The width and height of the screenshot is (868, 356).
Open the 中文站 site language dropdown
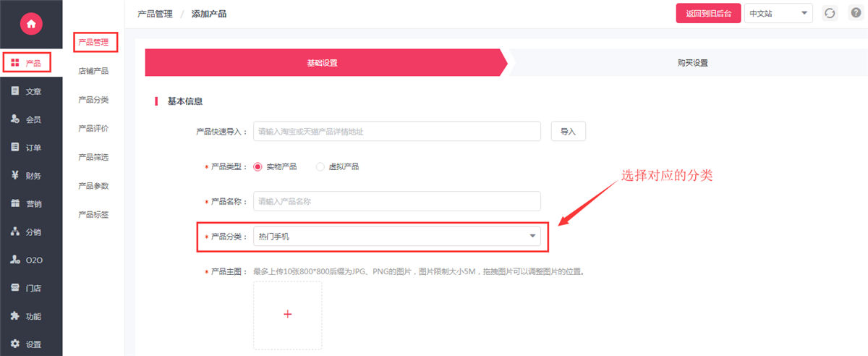pyautogui.click(x=778, y=14)
